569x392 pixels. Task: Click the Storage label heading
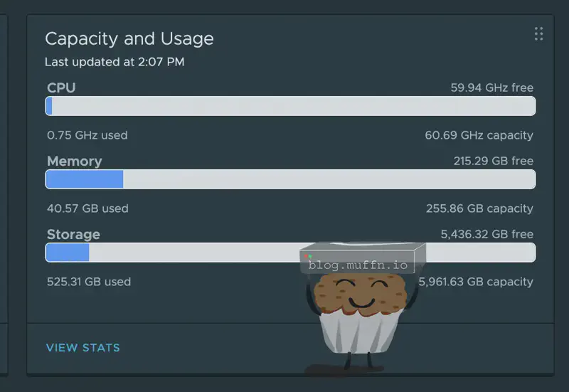tap(73, 235)
